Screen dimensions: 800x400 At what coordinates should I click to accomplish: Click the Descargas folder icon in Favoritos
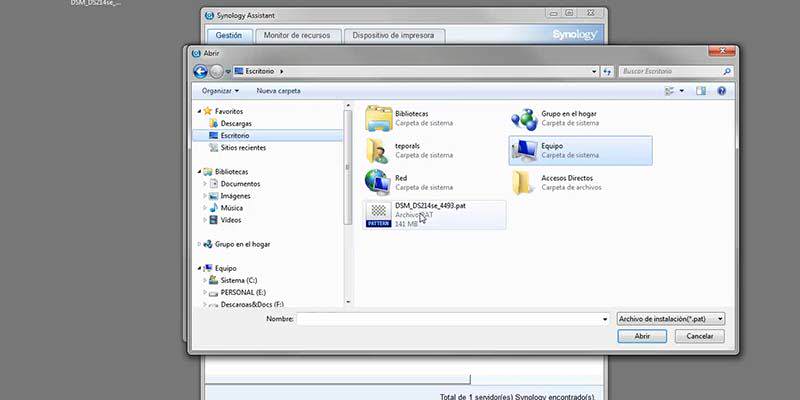click(213, 123)
